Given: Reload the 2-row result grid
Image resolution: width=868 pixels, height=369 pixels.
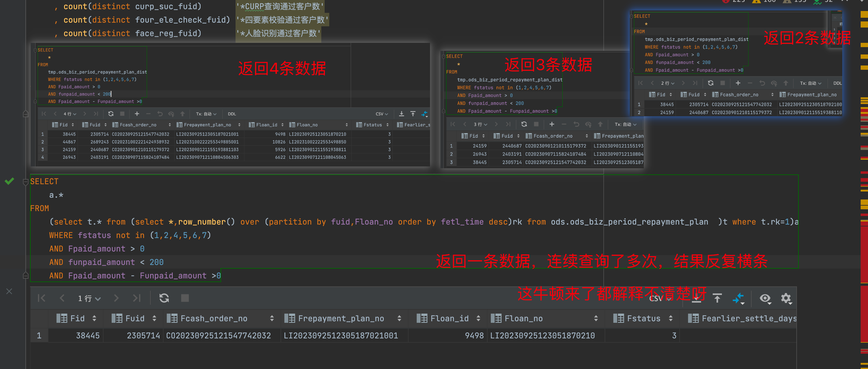Looking at the screenshot, I should click(x=711, y=83).
